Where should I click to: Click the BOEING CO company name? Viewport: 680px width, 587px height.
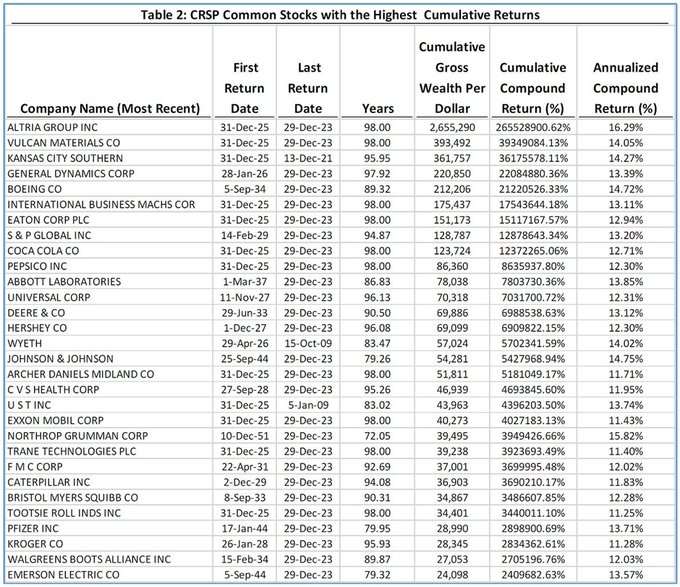point(35,189)
